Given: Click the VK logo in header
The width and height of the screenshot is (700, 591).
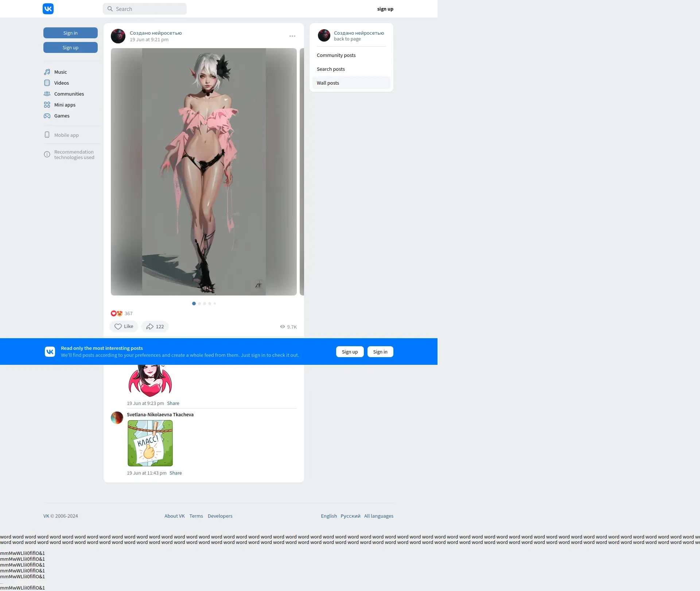Looking at the screenshot, I should pyautogui.click(x=48, y=9).
